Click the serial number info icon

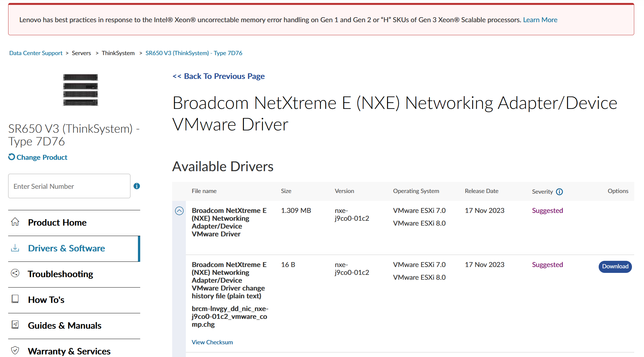(x=137, y=186)
